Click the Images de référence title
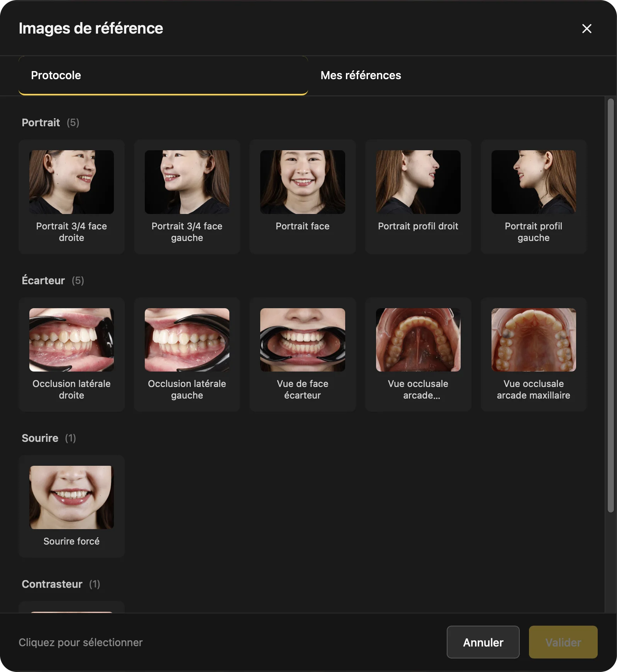Viewport: 617px width, 672px height. point(91,29)
